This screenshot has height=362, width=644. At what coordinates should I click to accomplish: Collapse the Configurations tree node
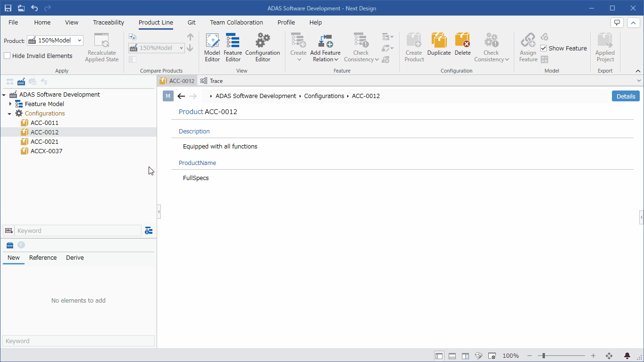(x=9, y=114)
